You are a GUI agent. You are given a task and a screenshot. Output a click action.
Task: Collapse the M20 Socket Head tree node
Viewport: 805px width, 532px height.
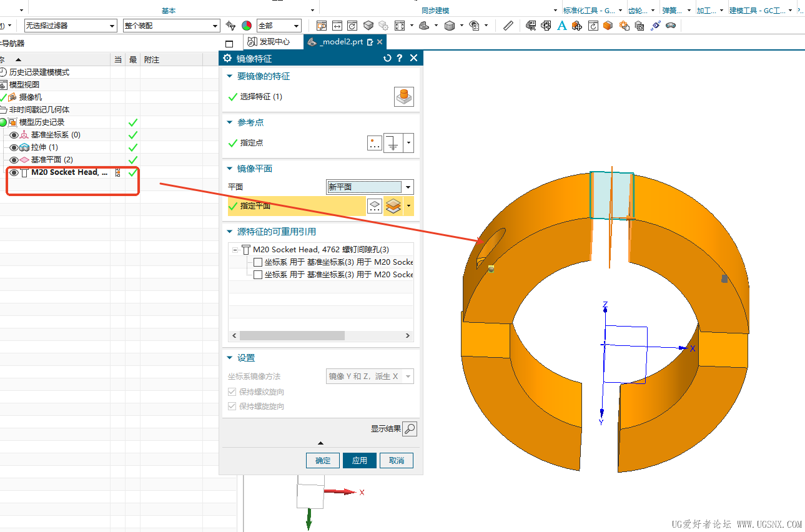pos(235,250)
